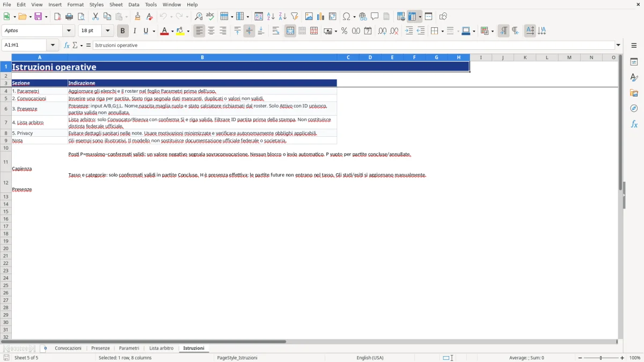
Task: Open the Select Function dropdown arrow
Action: 82,46
